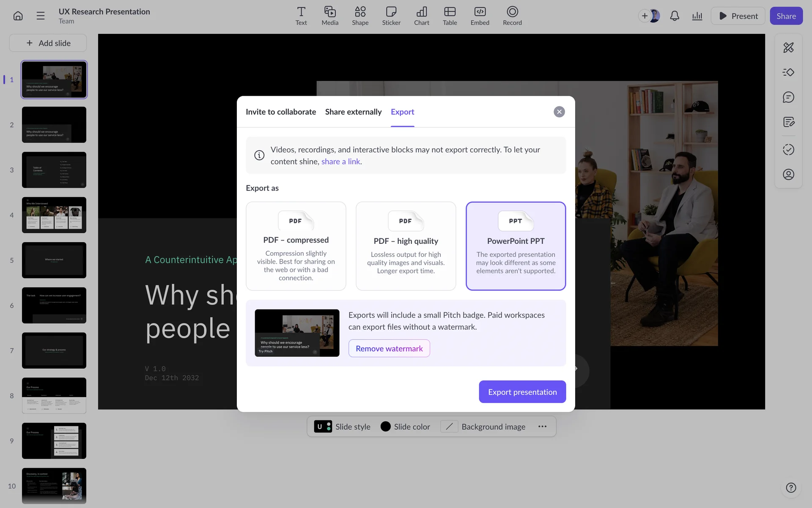Open the Slide style picker

click(x=342, y=427)
